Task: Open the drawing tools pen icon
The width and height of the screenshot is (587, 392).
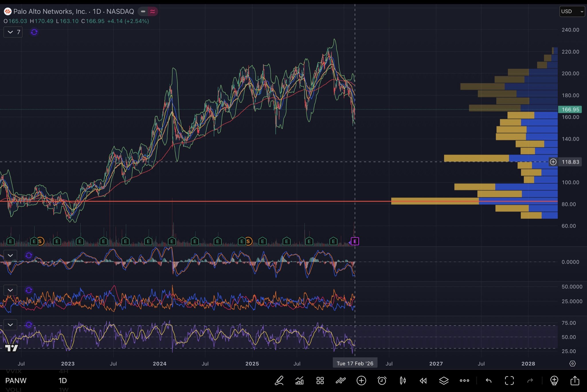Action: point(279,381)
